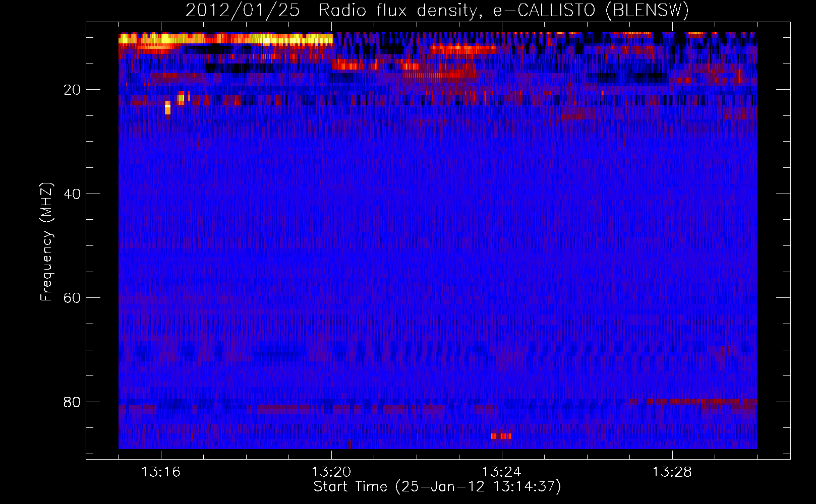Click the "Start Time (25-Jan-12 13:14:37)" label
The height and width of the screenshot is (504, 816).
click(437, 487)
